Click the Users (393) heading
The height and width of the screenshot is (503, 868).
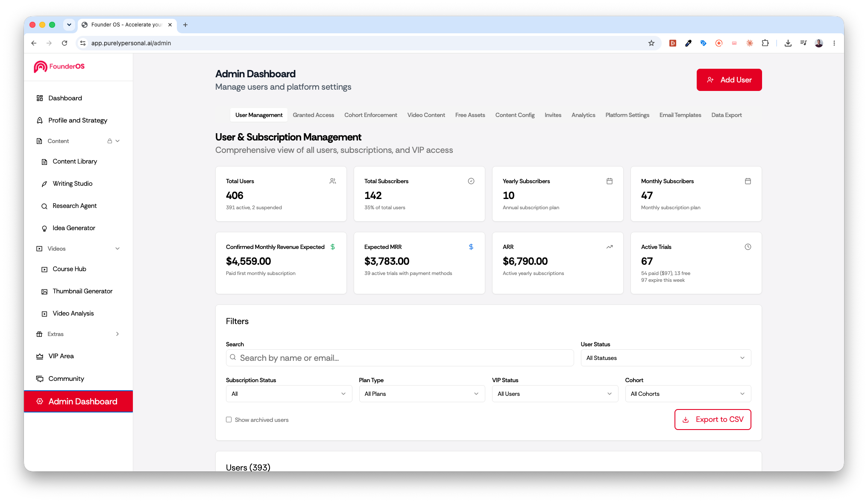click(248, 467)
